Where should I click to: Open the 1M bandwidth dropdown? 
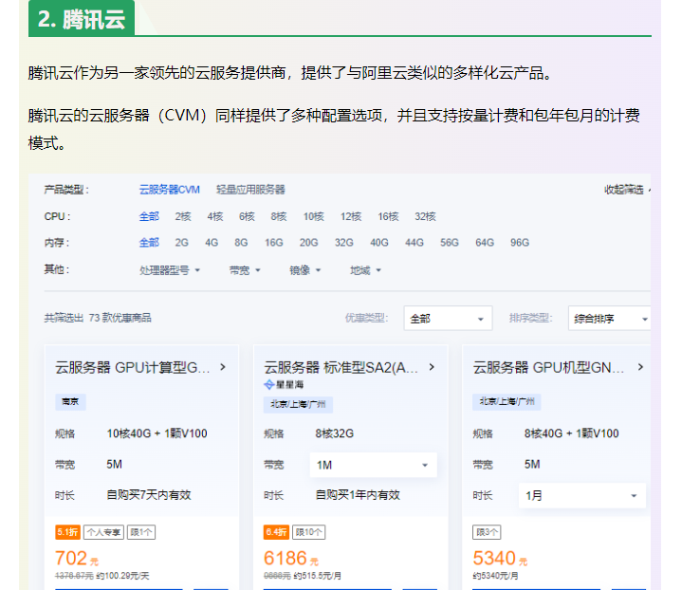click(373, 465)
